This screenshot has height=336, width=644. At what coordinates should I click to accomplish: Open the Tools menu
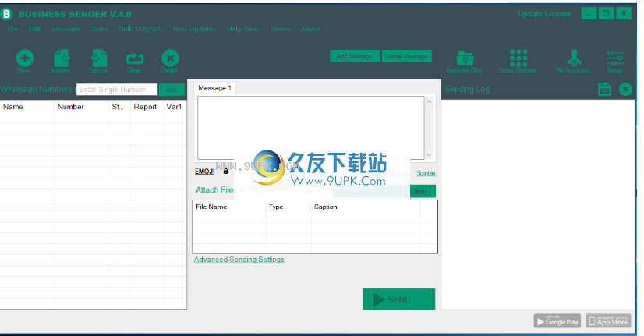[x=99, y=29]
